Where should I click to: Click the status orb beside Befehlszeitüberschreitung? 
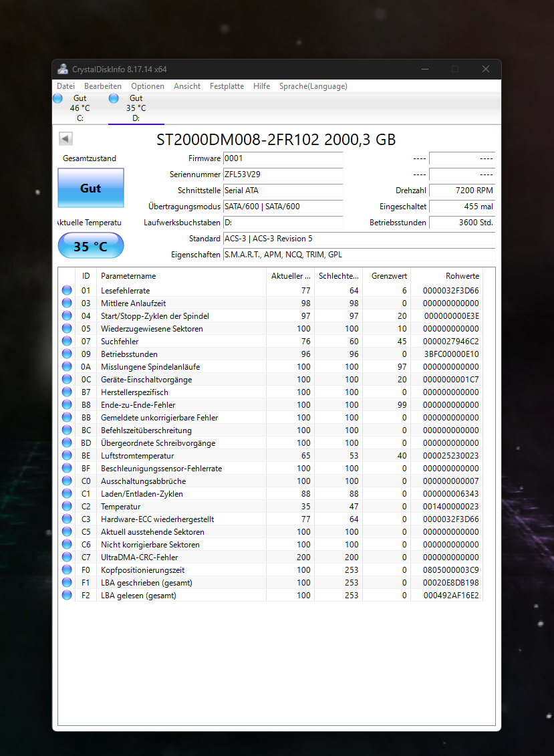coord(67,430)
